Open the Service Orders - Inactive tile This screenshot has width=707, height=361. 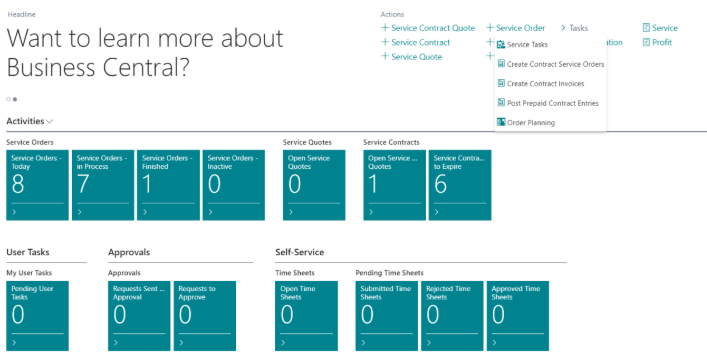tap(234, 185)
